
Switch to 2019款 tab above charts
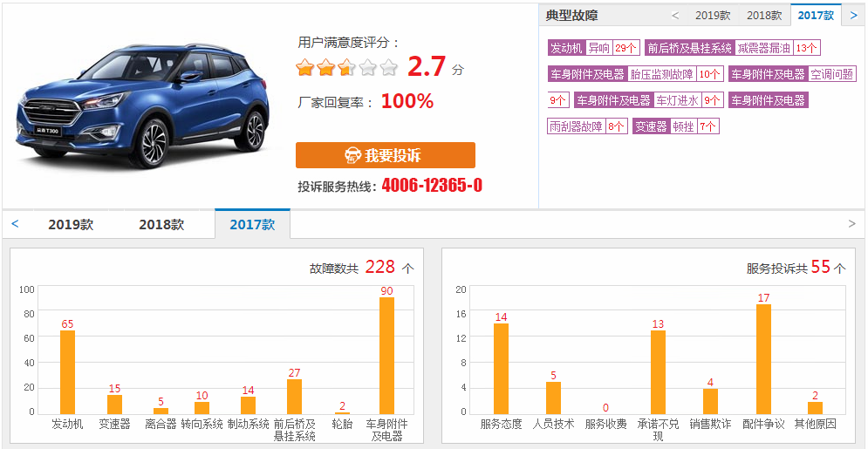[x=71, y=224]
